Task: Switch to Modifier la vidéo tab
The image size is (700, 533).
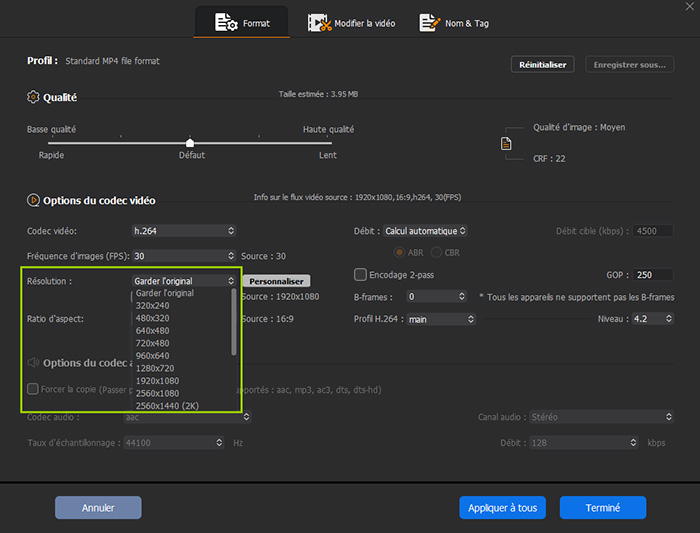Action: pyautogui.click(x=351, y=23)
